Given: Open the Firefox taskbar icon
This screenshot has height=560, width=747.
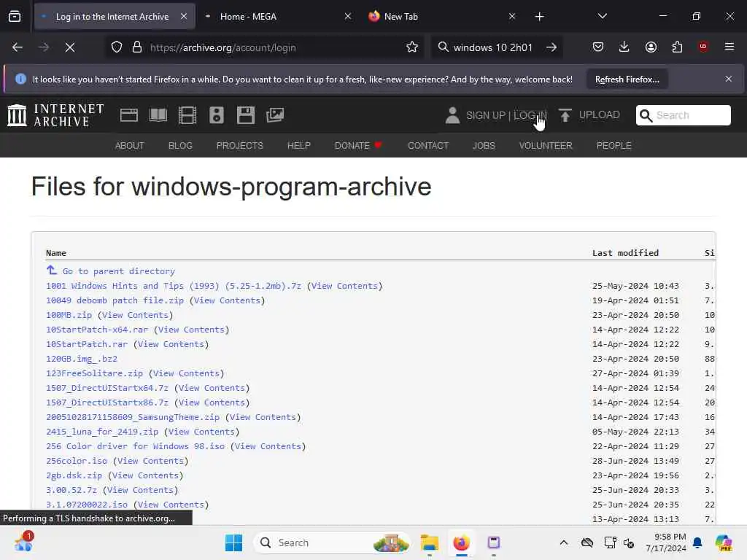Looking at the screenshot, I should click(x=461, y=542).
